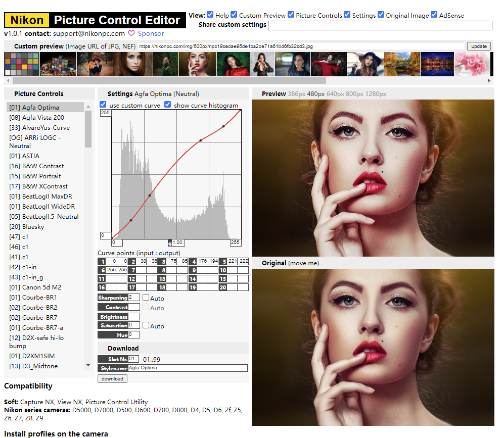This screenshot has width=504, height=438.
Task: Toggle the Picture Controls view checkbox
Action: [291, 15]
